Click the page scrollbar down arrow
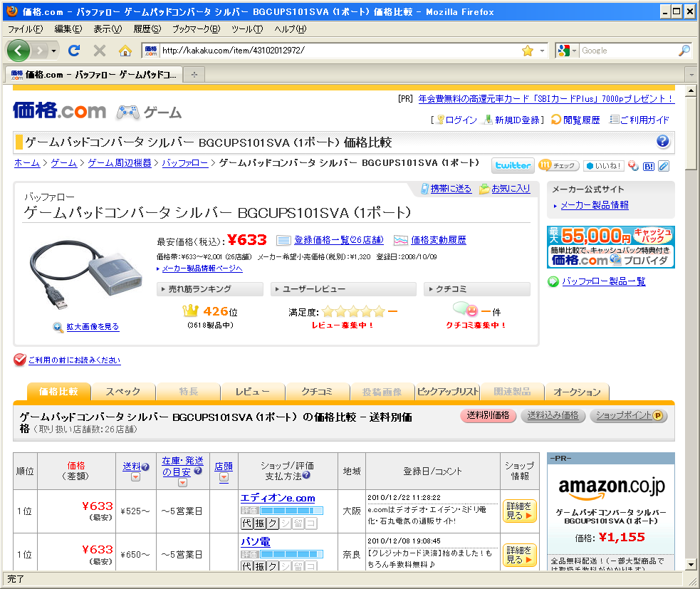 pos(691,565)
